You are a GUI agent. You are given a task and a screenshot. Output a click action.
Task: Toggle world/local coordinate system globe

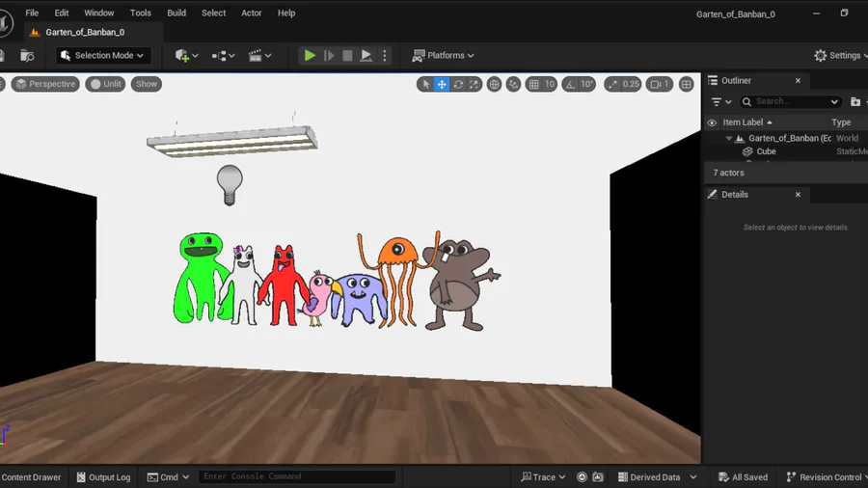pyautogui.click(x=495, y=84)
